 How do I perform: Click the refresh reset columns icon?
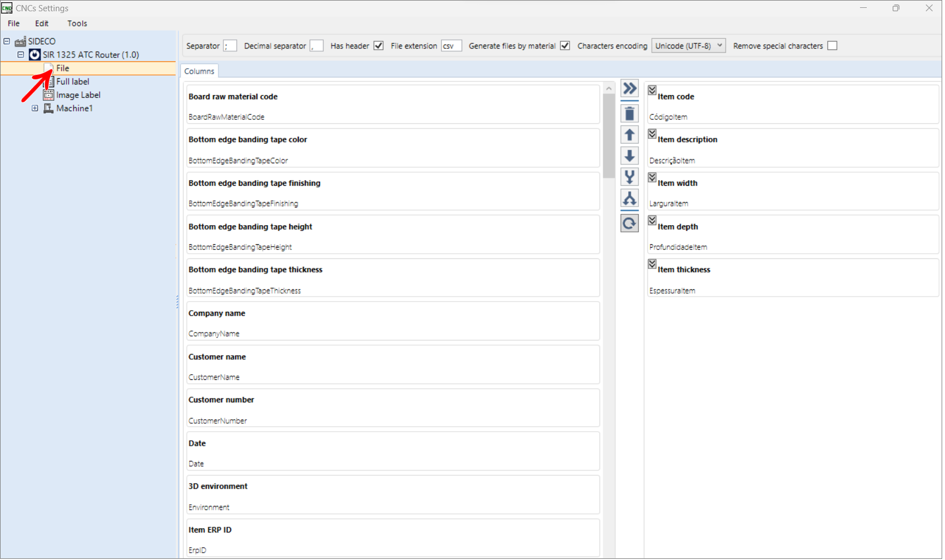click(631, 224)
